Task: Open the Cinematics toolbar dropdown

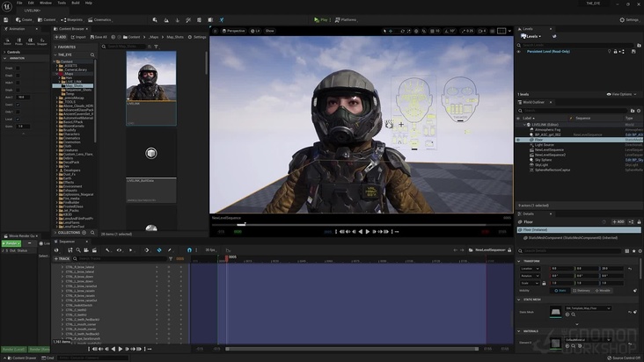Action: tap(99, 19)
